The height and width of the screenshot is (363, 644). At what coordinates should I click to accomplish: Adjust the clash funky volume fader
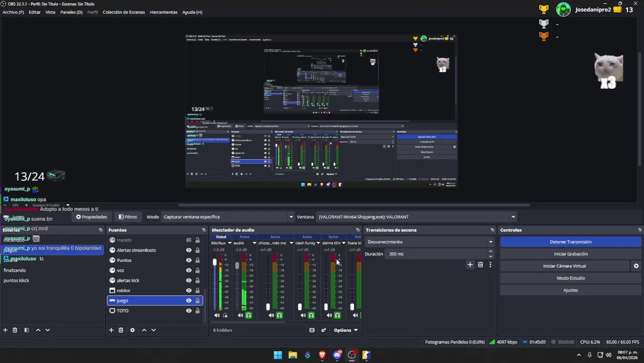tap(300, 307)
